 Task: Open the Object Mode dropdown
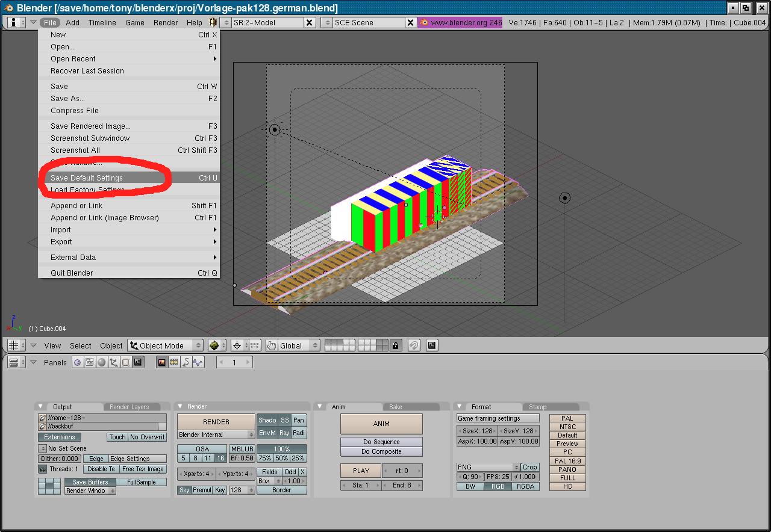(x=165, y=345)
